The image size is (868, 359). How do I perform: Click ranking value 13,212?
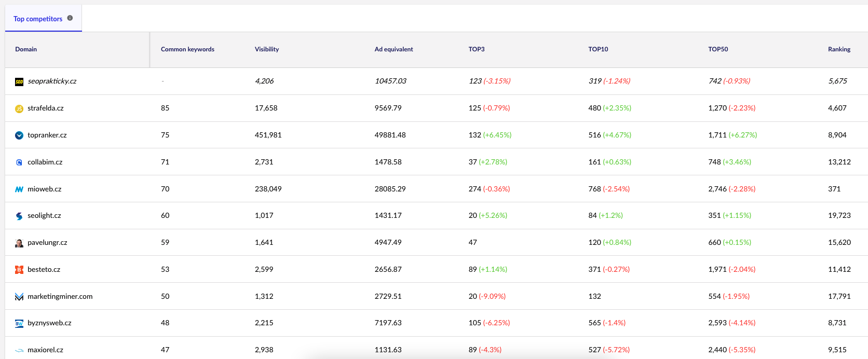point(839,162)
